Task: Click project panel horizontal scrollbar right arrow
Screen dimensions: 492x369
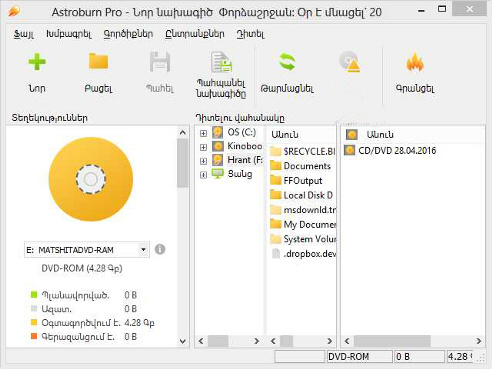Action: [479, 341]
